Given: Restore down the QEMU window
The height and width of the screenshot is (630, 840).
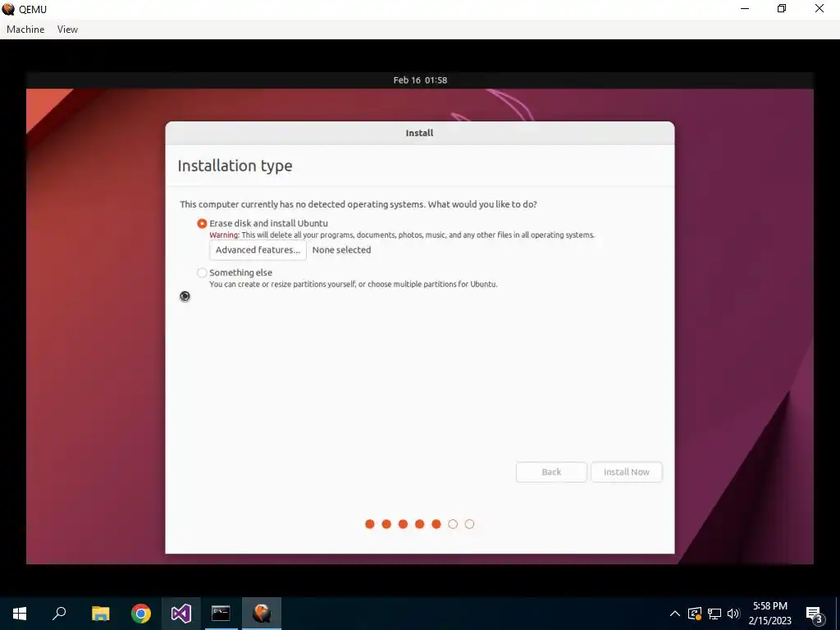Looking at the screenshot, I should [x=782, y=8].
